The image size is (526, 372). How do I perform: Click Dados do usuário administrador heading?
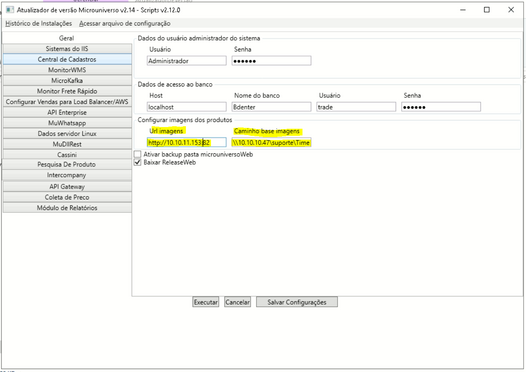[x=199, y=38]
